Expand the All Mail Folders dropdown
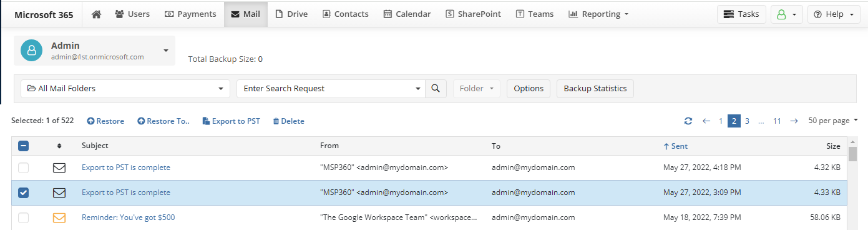868x230 pixels. click(125, 89)
